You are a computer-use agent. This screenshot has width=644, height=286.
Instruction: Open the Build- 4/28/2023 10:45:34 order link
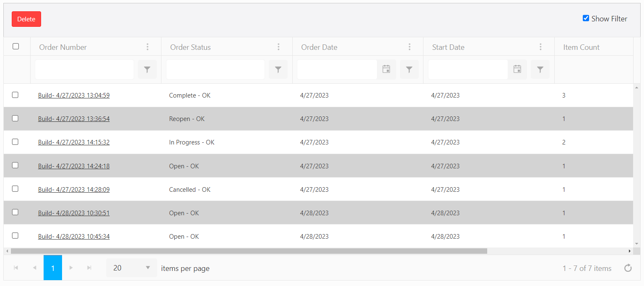(74, 237)
